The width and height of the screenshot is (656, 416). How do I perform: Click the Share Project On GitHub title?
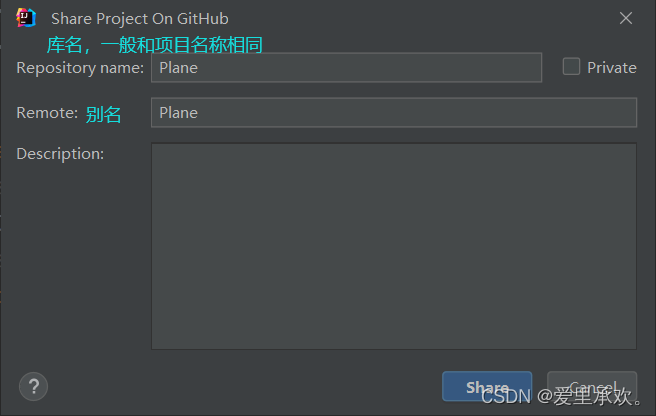tap(140, 19)
